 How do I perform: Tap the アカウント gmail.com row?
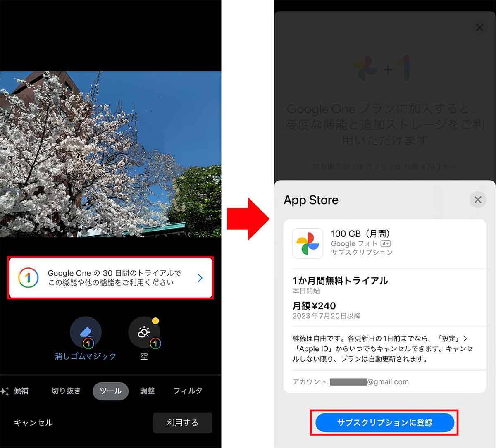click(385, 381)
